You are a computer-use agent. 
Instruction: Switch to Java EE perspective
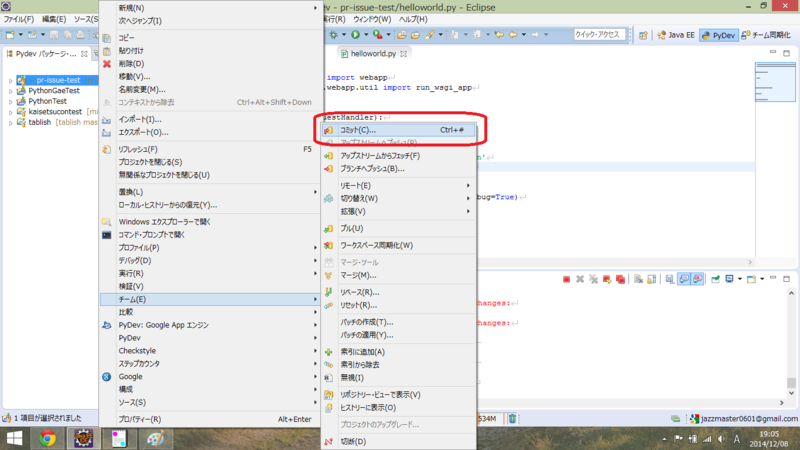[x=676, y=35]
